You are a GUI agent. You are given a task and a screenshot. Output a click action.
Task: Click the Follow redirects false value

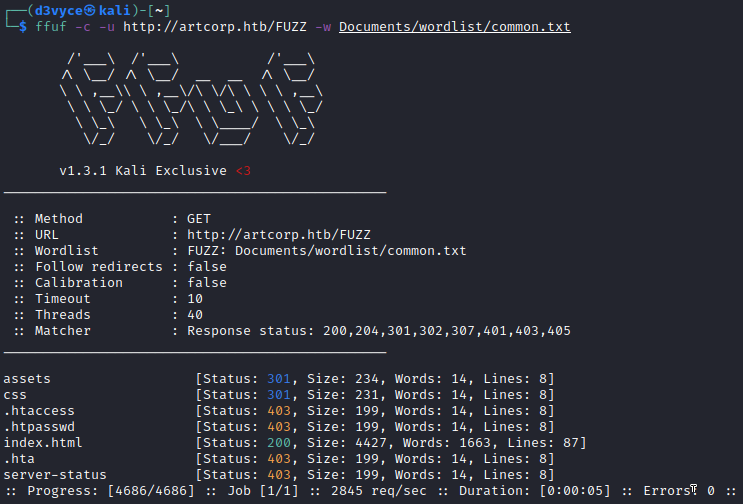(x=207, y=267)
